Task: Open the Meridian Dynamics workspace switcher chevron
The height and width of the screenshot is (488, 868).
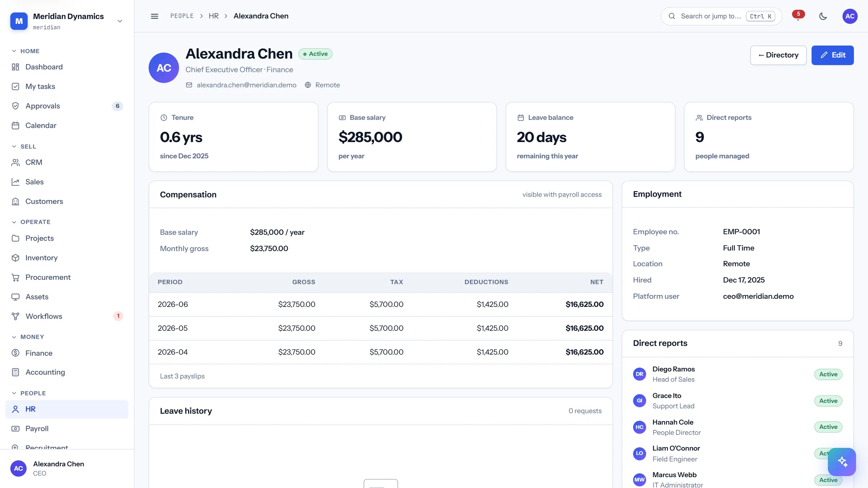Action: pyautogui.click(x=120, y=21)
